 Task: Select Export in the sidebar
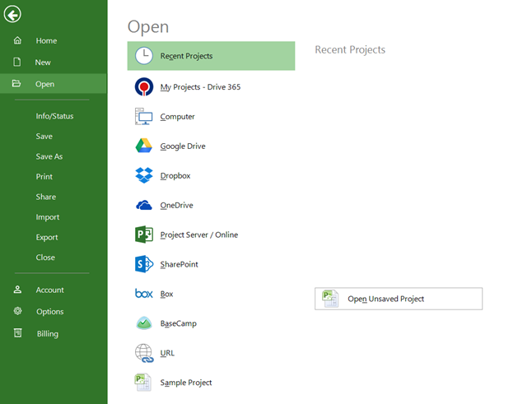[47, 237]
